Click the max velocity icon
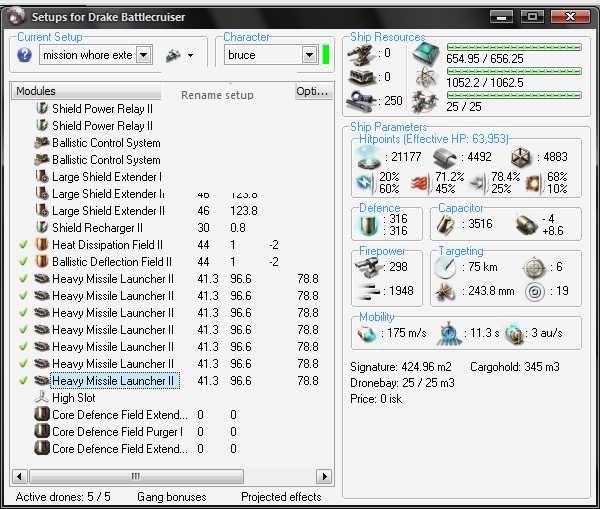 tap(366, 334)
